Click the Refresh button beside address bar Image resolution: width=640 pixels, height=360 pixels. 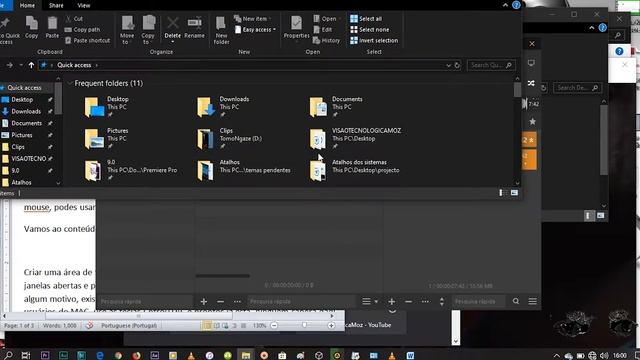click(x=457, y=65)
